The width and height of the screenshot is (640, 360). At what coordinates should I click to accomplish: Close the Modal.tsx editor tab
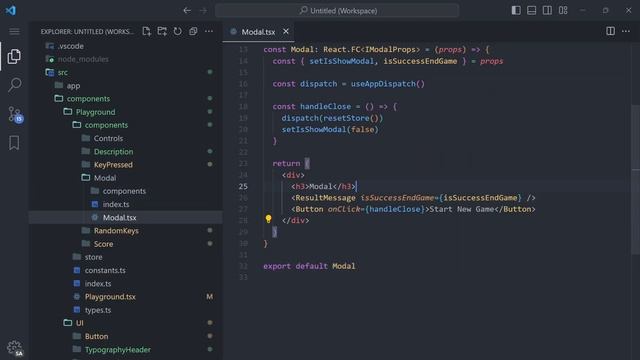(x=286, y=31)
